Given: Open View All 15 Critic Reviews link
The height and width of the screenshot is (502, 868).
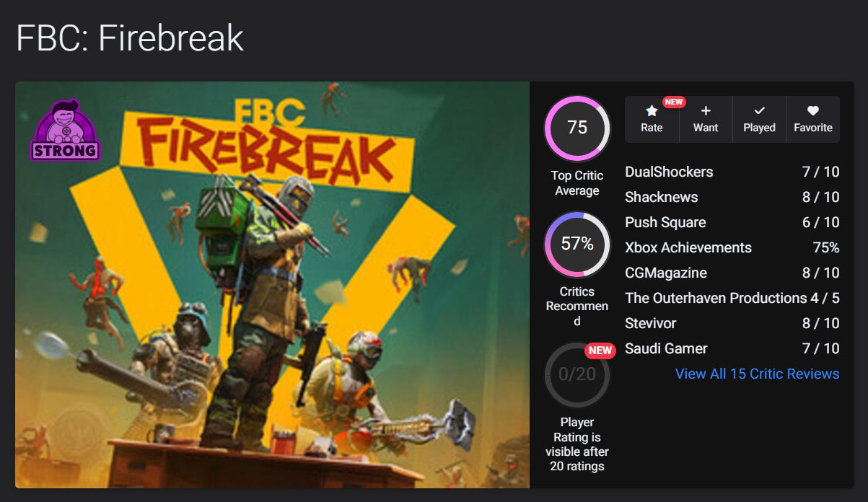Looking at the screenshot, I should point(757,374).
